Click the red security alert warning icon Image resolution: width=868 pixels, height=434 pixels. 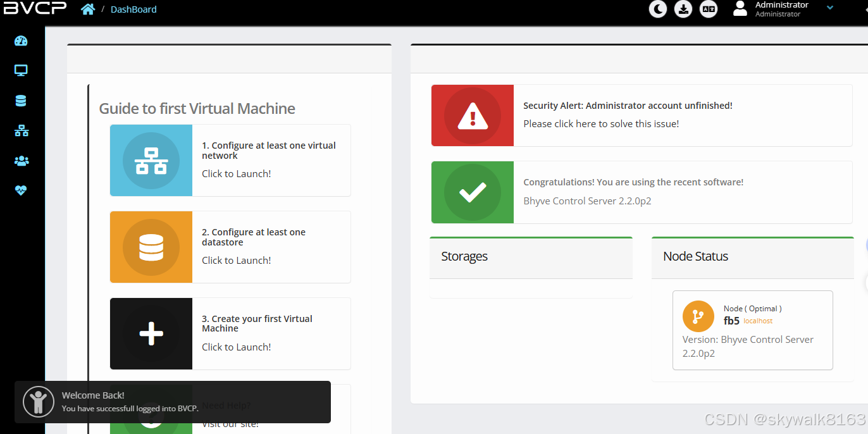click(473, 116)
